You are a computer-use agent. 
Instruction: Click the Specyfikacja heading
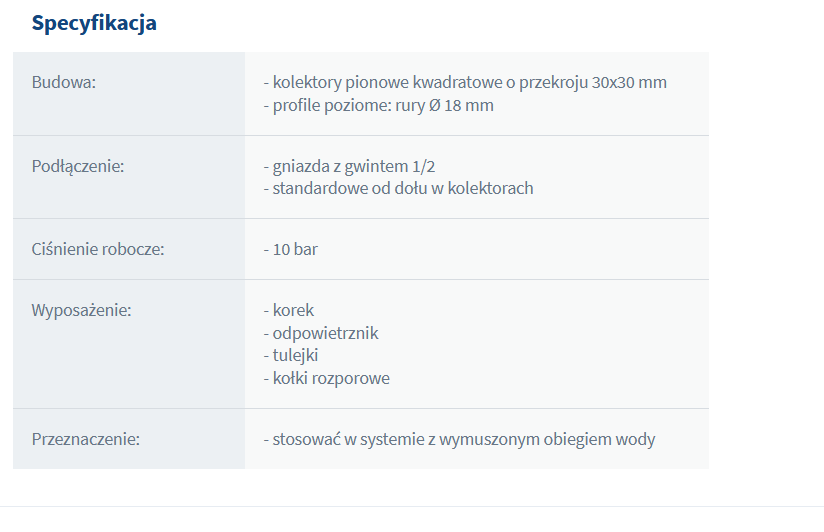click(94, 23)
